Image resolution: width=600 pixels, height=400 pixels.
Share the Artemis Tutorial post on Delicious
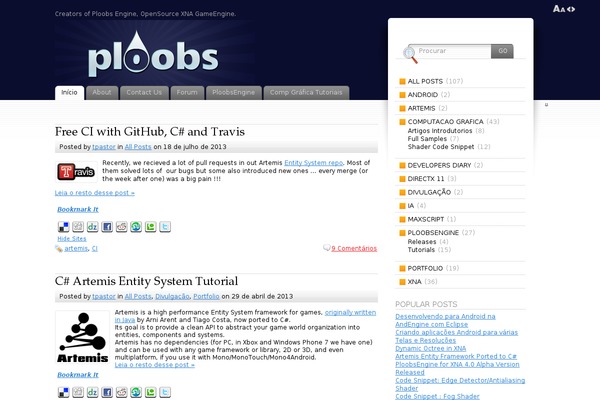point(64,392)
